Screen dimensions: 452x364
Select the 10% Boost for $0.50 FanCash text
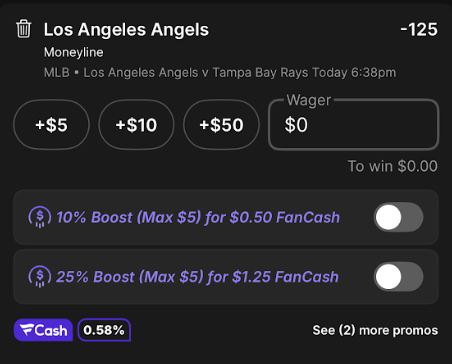pyautogui.click(x=198, y=217)
